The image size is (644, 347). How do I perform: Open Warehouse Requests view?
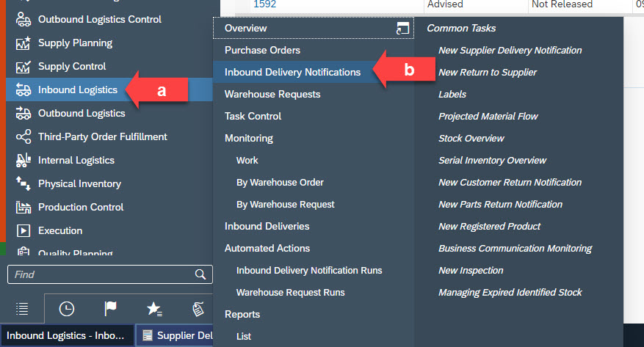pos(272,95)
